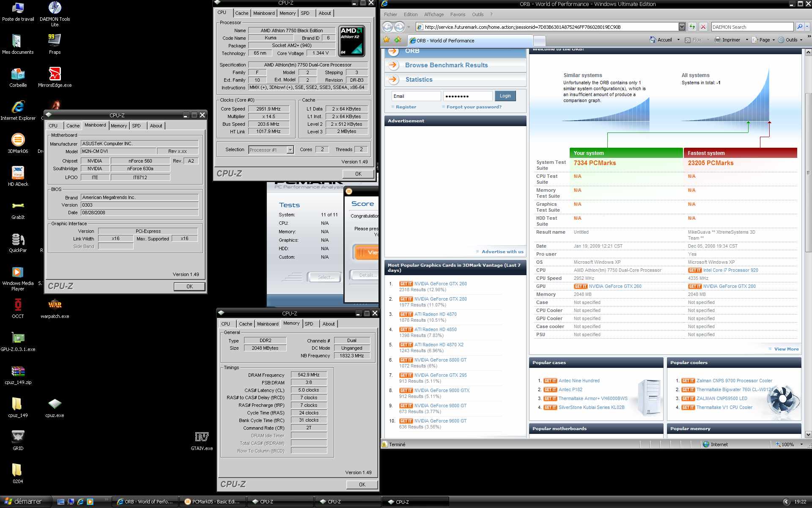Open Fichier menu in Internet Explorer

pos(390,14)
